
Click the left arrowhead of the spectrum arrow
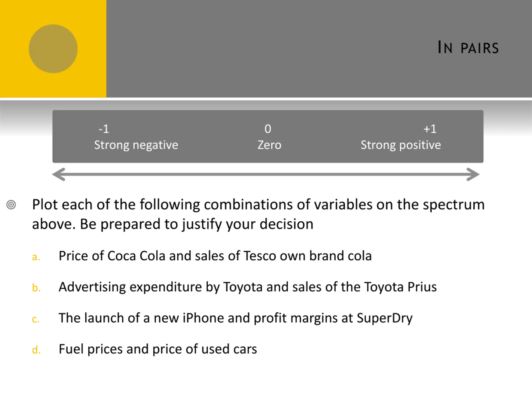[x=59, y=174]
